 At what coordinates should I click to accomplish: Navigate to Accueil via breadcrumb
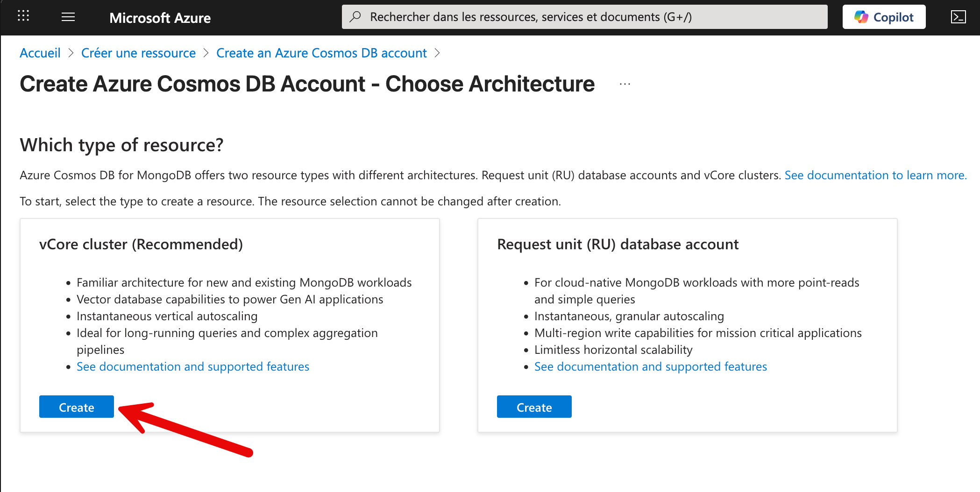(40, 53)
